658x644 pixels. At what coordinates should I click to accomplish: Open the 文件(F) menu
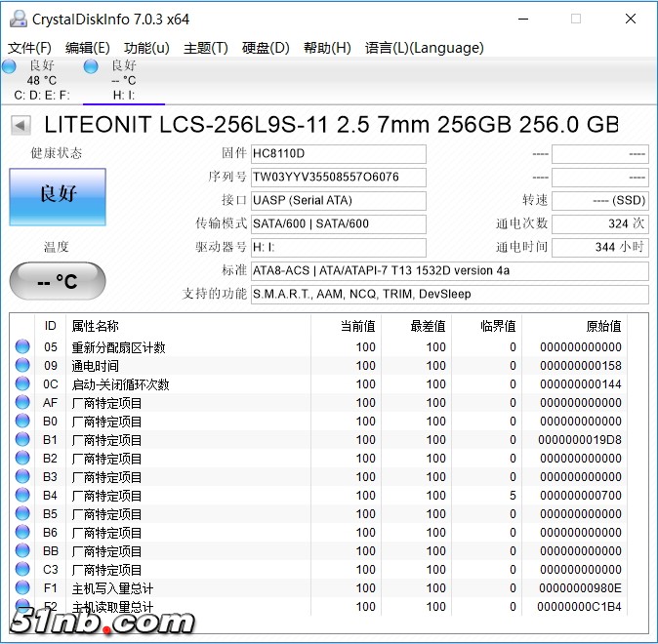30,48
